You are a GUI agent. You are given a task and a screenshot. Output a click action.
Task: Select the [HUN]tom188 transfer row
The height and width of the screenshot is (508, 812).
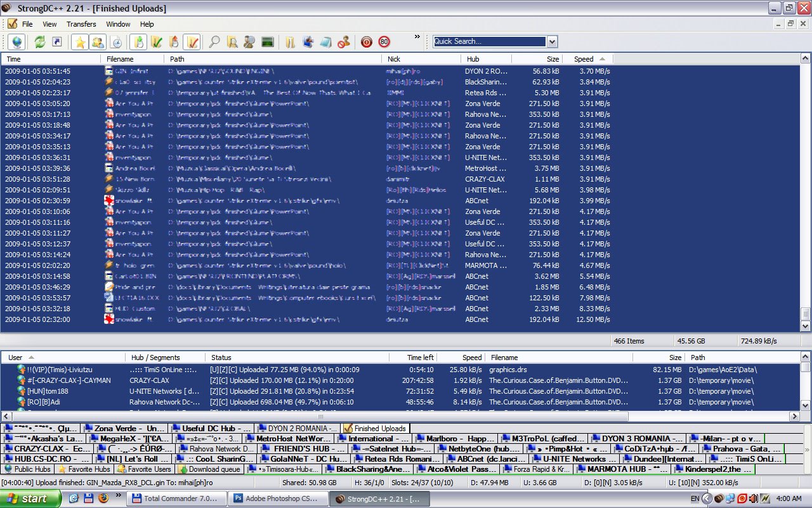400,391
